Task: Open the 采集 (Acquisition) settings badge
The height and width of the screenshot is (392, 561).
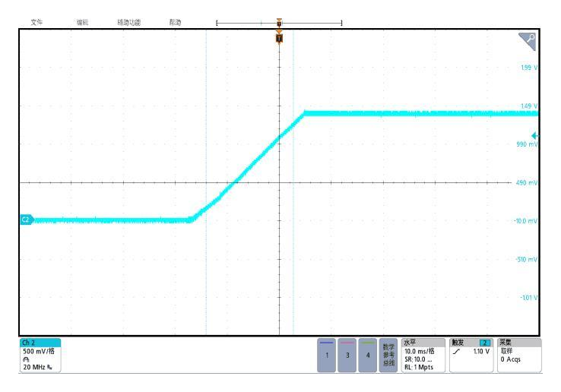Action: (x=519, y=356)
